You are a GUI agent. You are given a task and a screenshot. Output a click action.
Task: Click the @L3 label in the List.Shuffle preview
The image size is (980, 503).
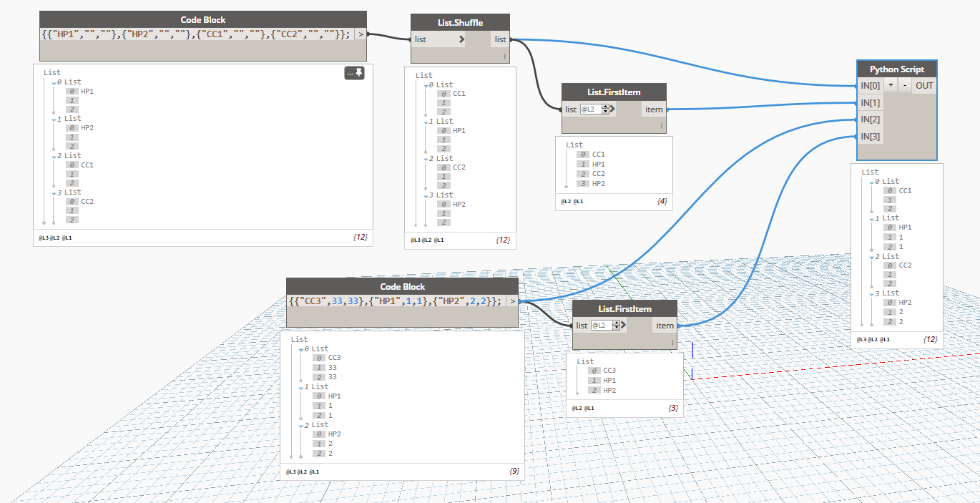click(x=416, y=240)
